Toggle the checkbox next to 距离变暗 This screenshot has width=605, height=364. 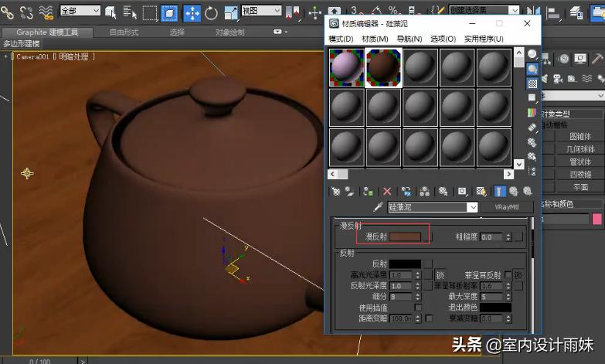point(428,318)
